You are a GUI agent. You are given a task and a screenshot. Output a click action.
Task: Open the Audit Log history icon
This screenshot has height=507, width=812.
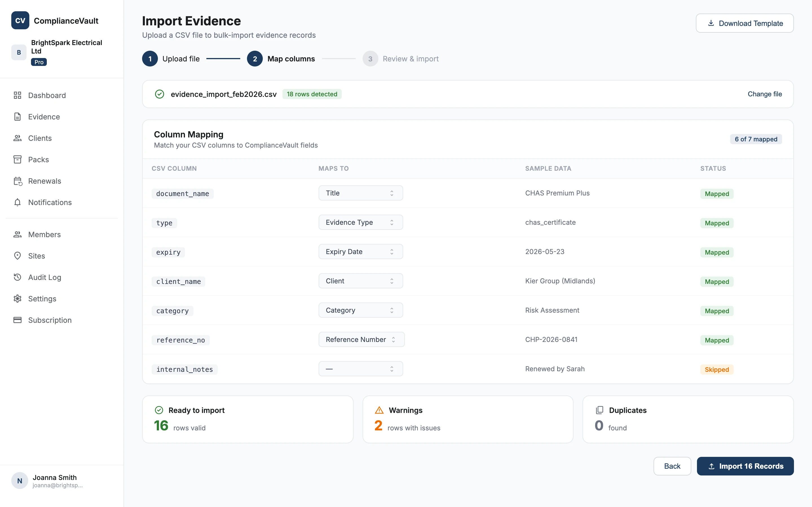click(x=18, y=277)
